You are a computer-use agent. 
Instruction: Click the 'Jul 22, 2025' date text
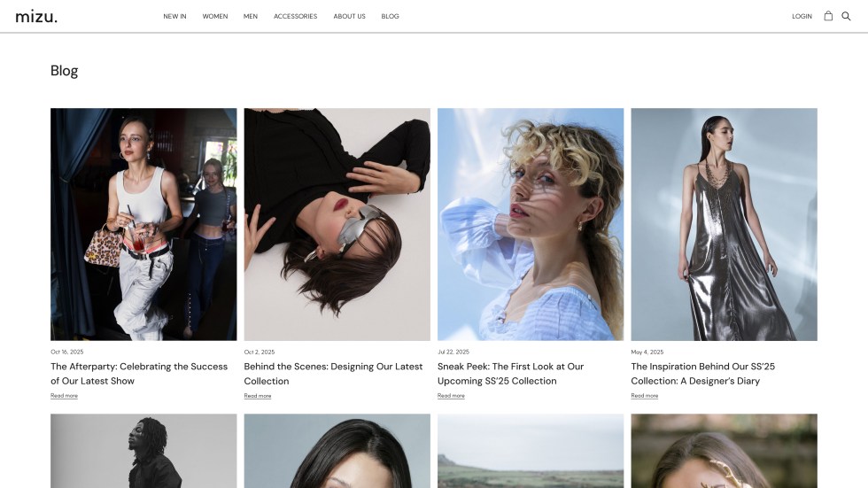click(x=453, y=352)
